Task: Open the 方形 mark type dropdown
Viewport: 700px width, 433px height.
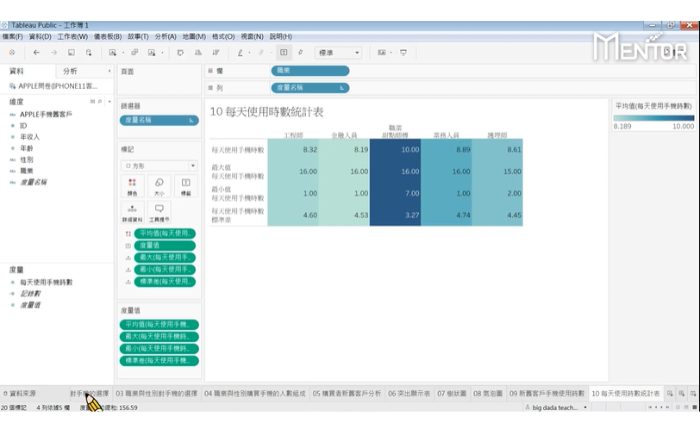Action: click(159, 165)
